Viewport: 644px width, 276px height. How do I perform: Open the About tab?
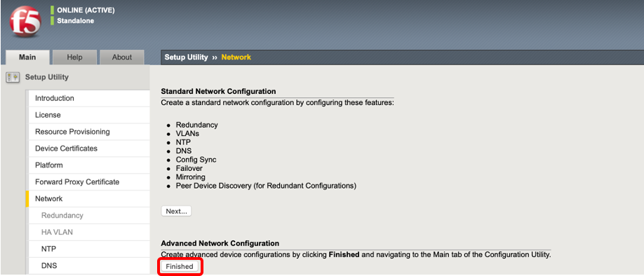pos(122,57)
